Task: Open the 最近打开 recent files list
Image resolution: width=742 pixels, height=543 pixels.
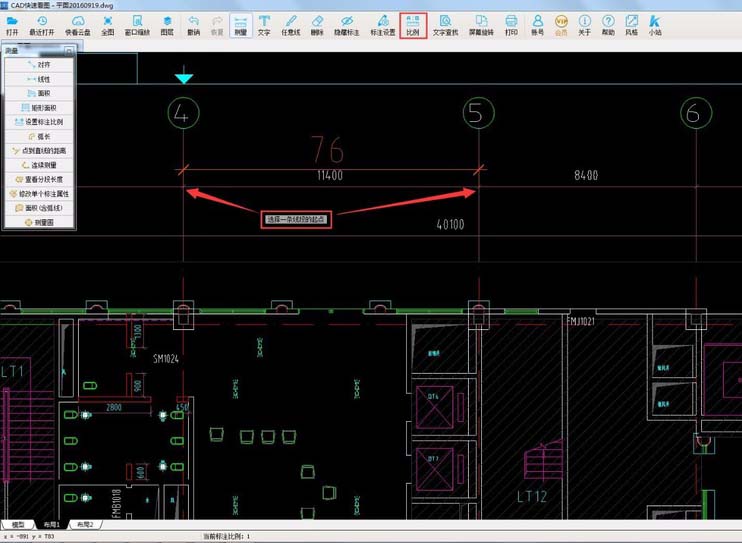Action: coord(42,25)
